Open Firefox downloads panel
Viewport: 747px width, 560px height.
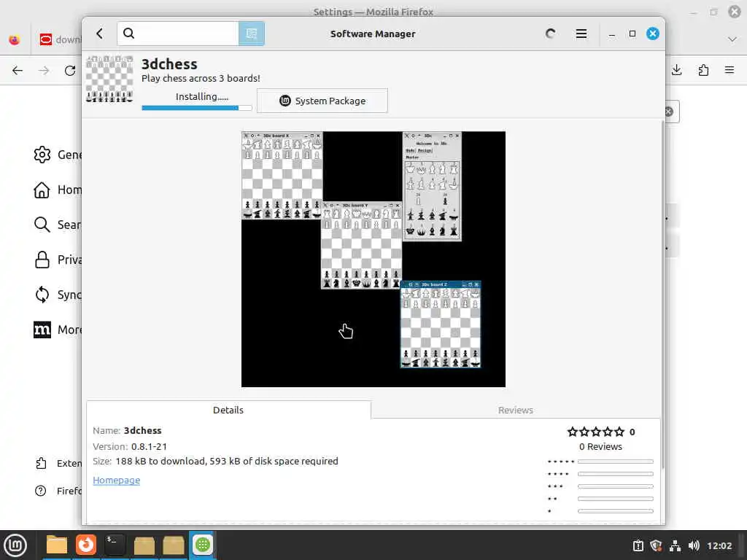click(676, 71)
